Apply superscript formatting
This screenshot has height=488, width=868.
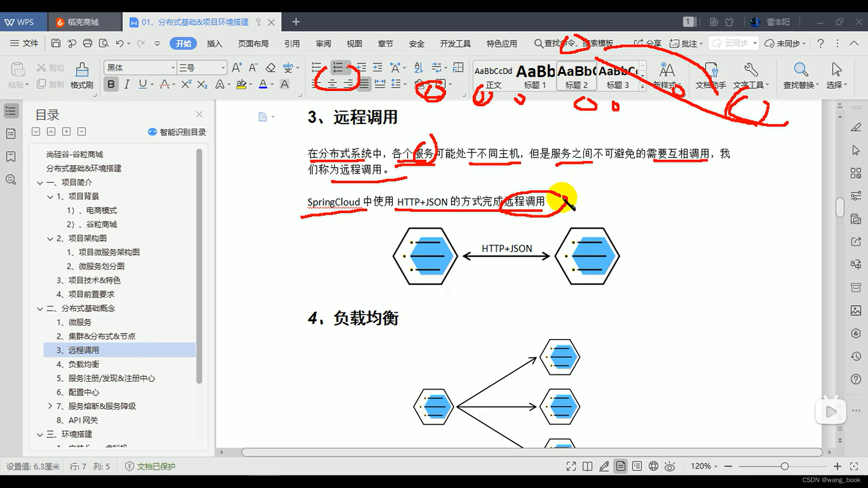pos(186,84)
